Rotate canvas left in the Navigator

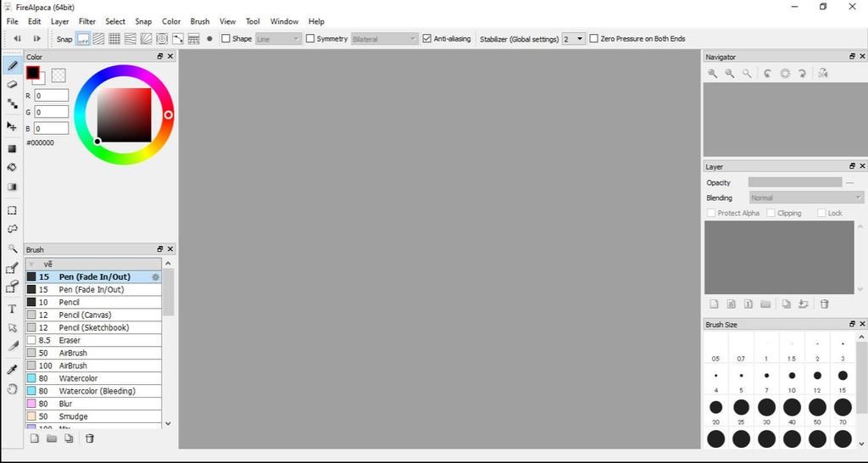767,73
